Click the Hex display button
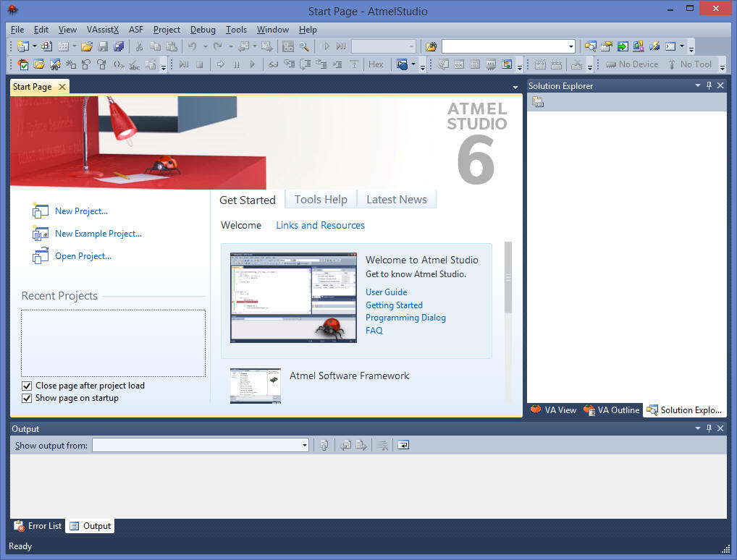 376,64
